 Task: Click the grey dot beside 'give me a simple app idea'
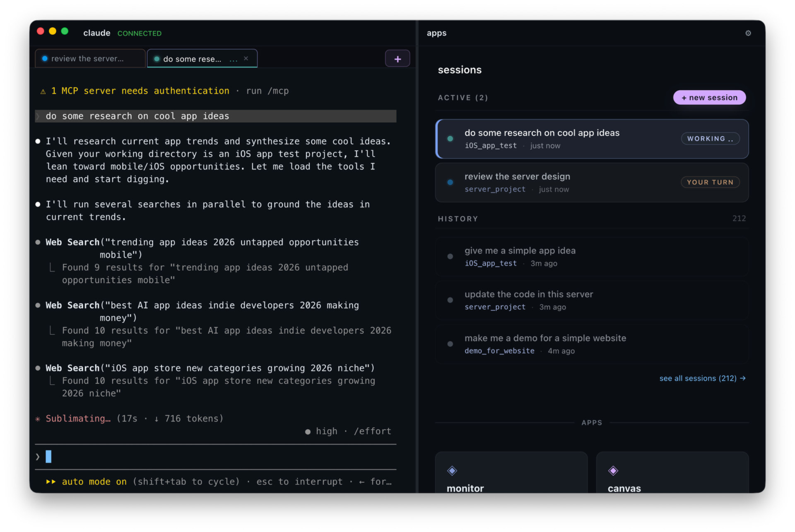click(450, 256)
